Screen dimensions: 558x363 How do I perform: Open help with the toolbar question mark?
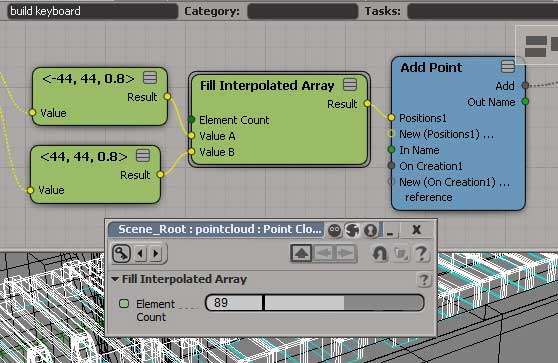[421, 254]
